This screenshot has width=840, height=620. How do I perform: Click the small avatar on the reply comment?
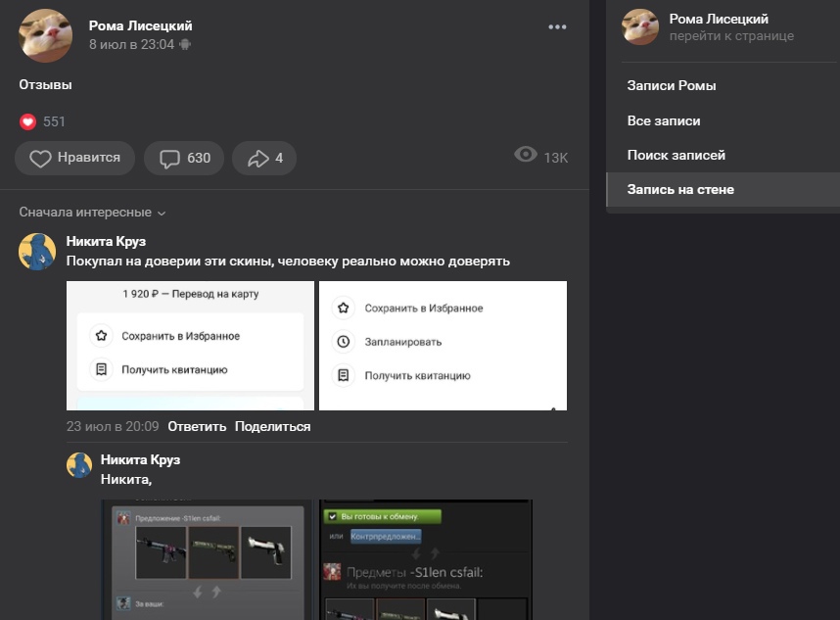(79, 464)
